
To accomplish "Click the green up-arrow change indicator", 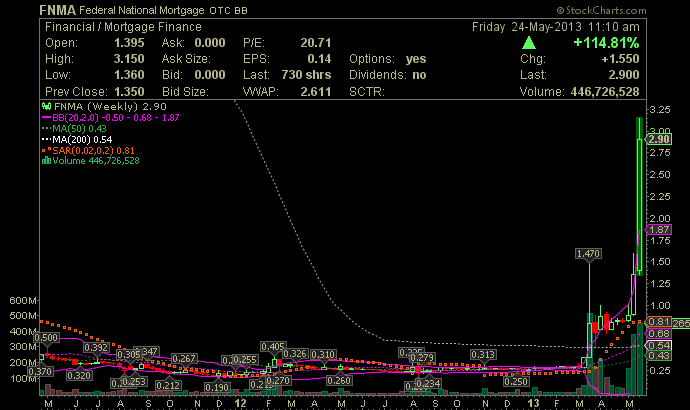I will 529,43.
